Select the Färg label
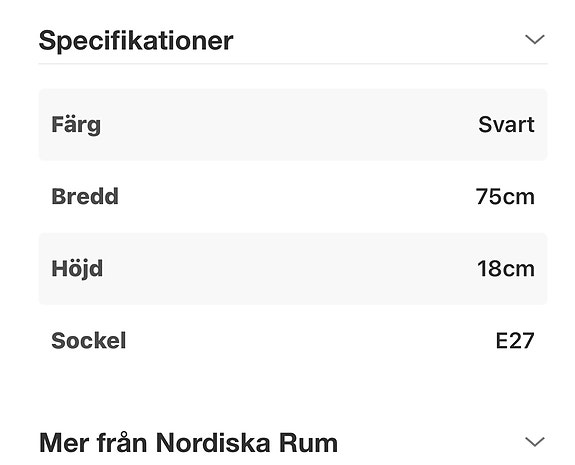Screen dimensions: 575x465 (x=76, y=125)
